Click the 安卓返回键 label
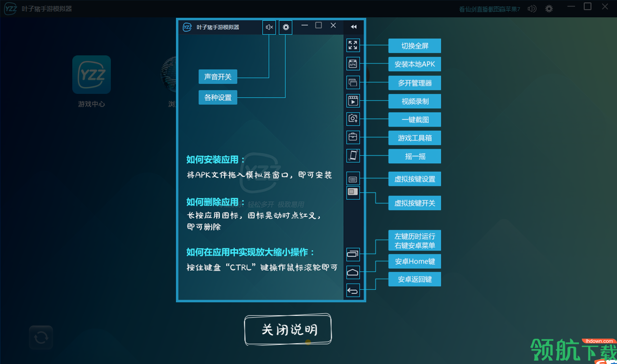 [415, 279]
